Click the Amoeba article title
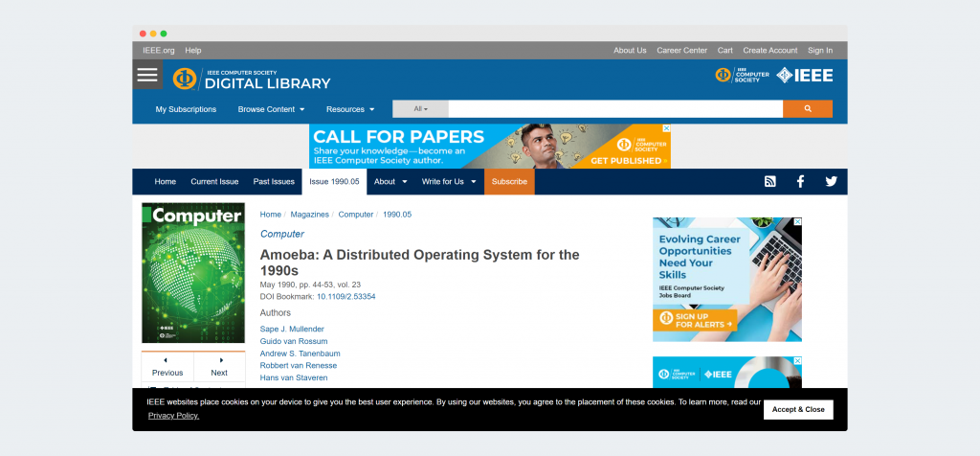Screen dimensions: 980x456 coord(419,262)
